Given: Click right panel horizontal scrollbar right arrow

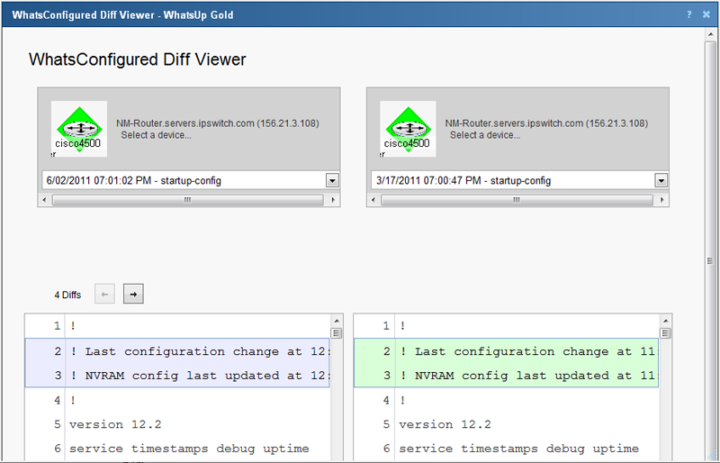Looking at the screenshot, I should (662, 200).
